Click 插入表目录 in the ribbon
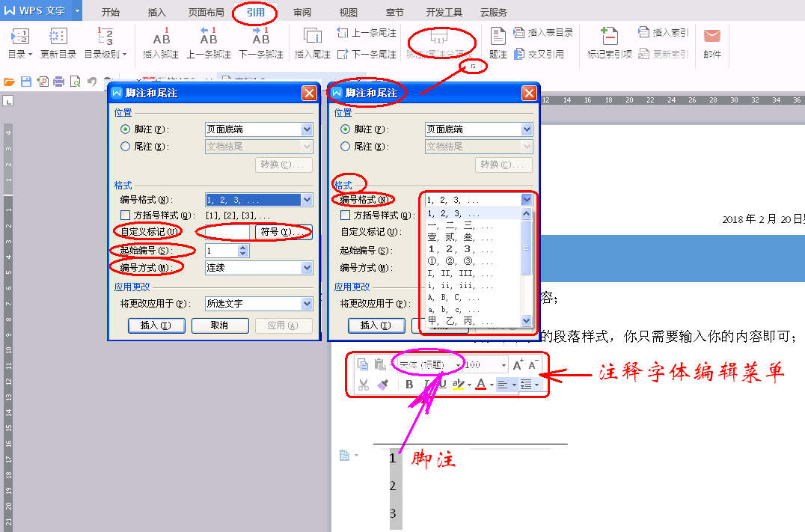 [543, 33]
